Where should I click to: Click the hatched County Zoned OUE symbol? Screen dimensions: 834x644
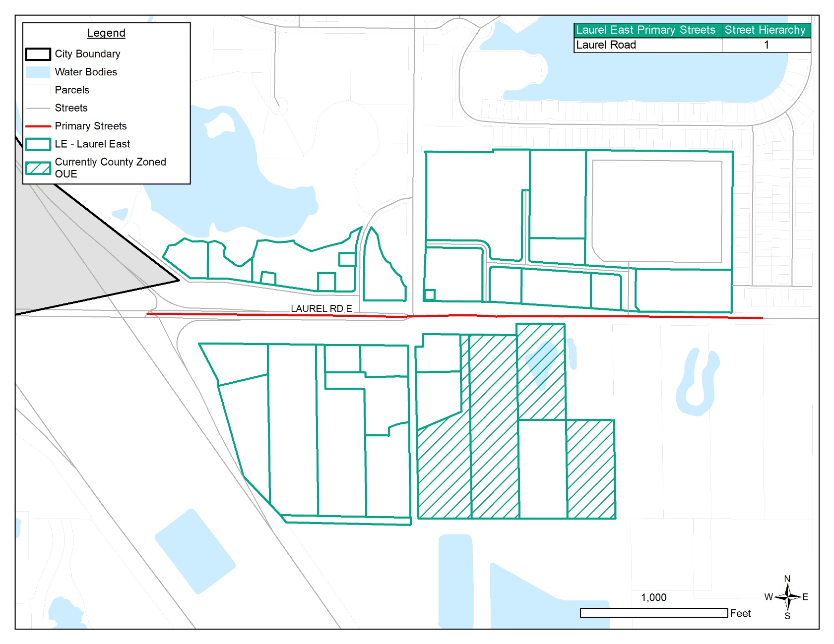coord(38,168)
